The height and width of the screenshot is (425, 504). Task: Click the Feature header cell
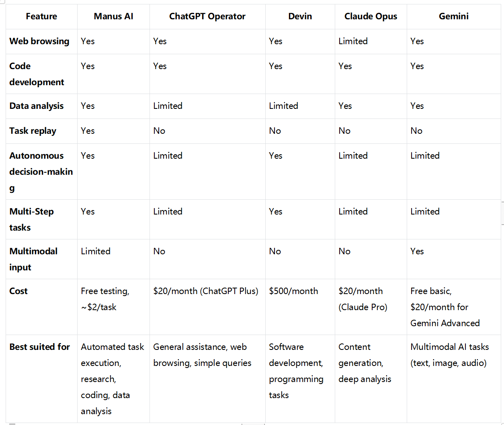pos(41,16)
